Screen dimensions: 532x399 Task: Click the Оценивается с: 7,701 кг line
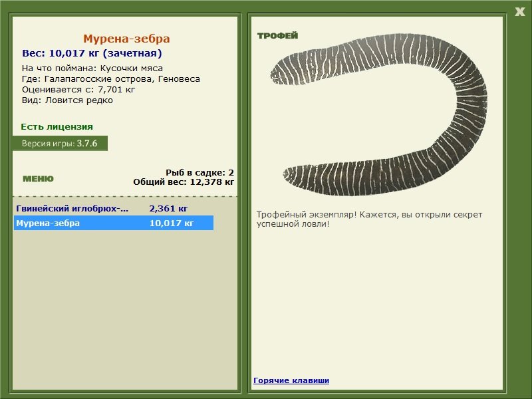[x=78, y=90]
